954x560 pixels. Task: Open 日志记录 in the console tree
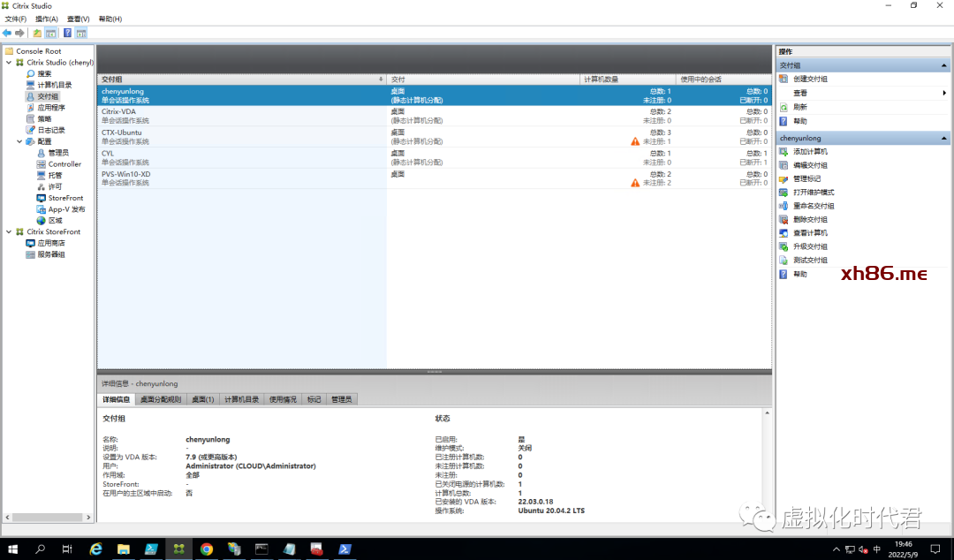51,130
